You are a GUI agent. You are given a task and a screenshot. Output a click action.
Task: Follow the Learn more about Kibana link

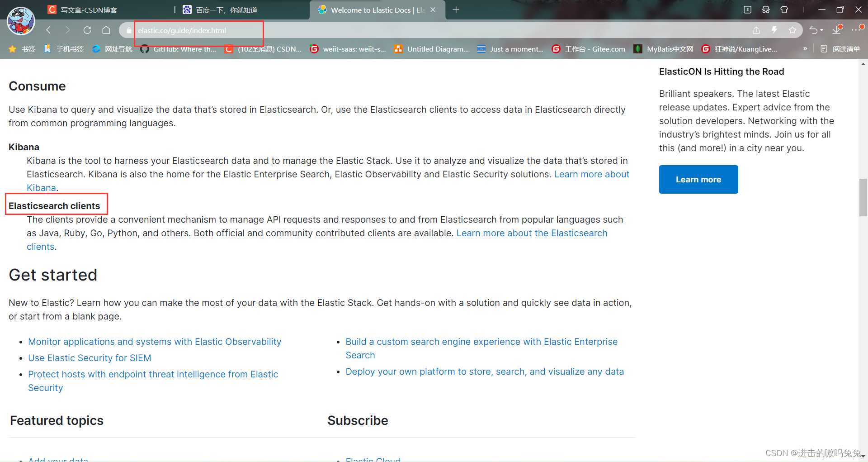591,174
